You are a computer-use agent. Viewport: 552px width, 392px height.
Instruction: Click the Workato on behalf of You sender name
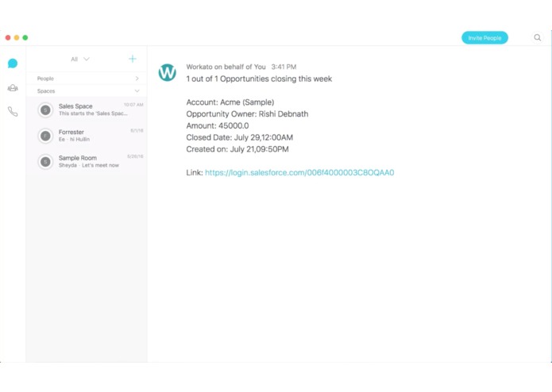[226, 67]
